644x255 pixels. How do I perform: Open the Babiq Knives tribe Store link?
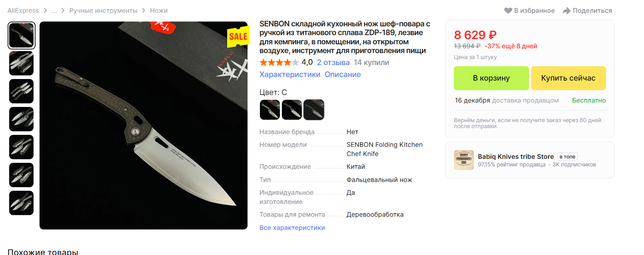516,156
